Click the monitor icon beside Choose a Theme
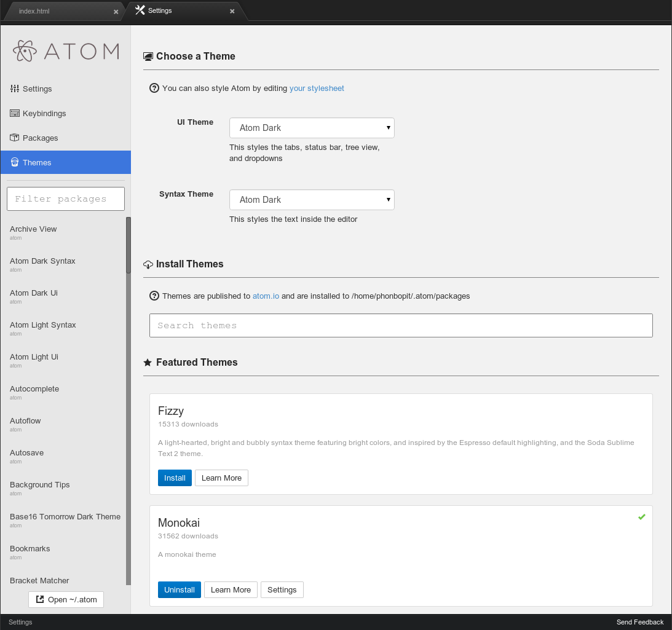The image size is (672, 630). (148, 57)
